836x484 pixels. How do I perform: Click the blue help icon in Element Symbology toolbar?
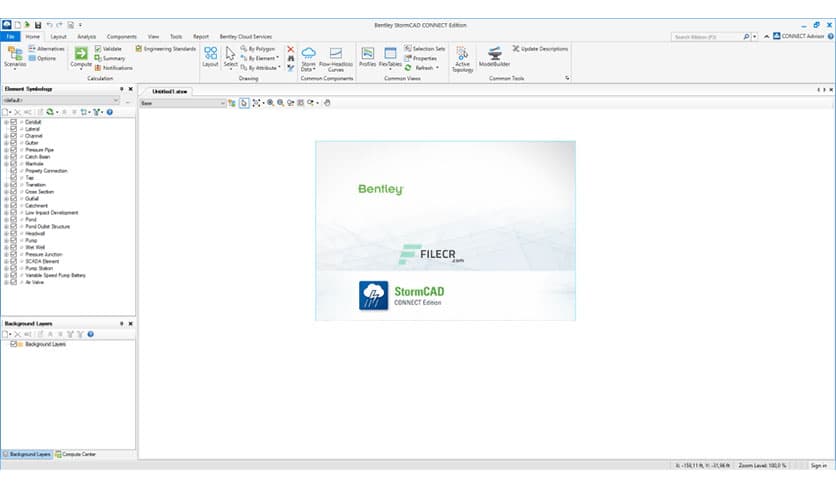tap(110, 112)
